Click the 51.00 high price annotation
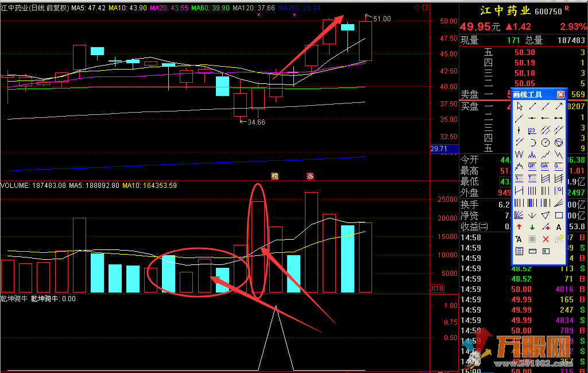Viewport: 588px width, 373px height. tap(382, 19)
